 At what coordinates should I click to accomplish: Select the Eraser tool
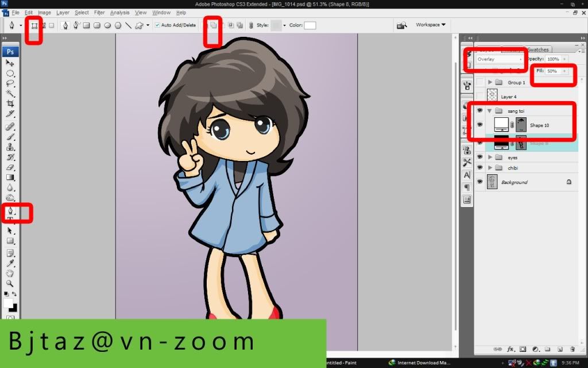[x=10, y=167]
